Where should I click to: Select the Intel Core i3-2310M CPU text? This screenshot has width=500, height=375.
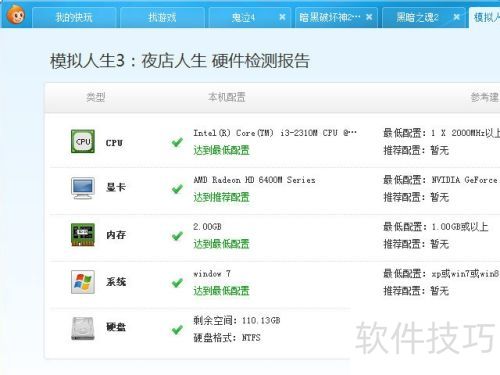click(275, 133)
